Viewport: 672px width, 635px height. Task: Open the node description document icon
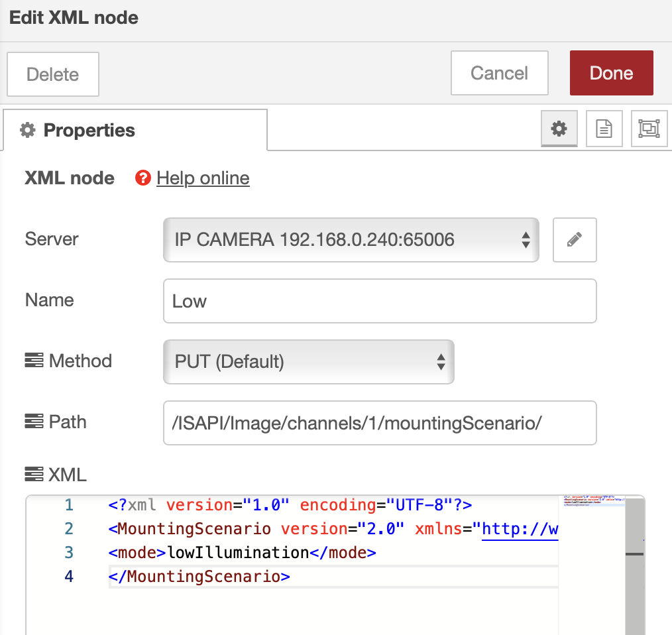point(604,129)
